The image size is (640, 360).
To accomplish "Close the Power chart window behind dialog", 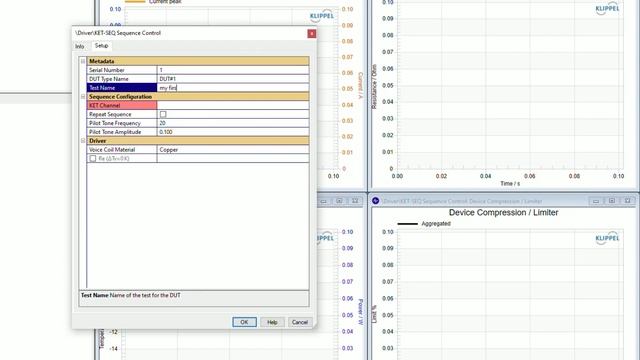I will coord(355,201).
